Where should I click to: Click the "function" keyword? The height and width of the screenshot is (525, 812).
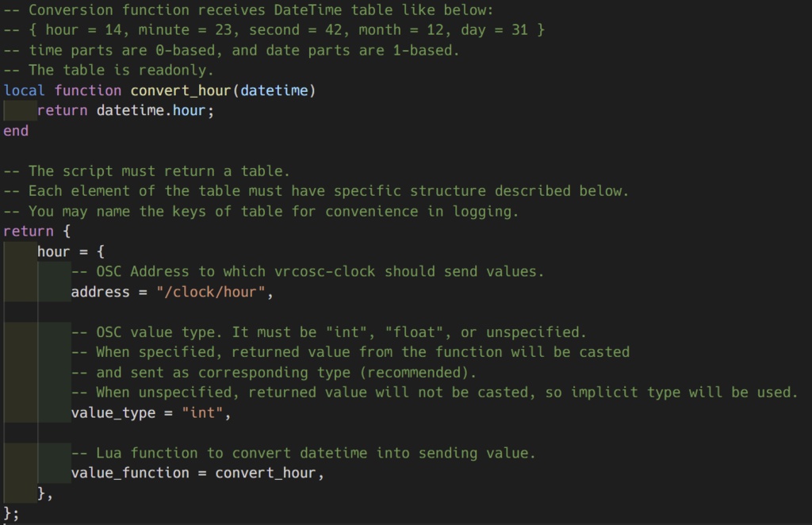[88, 90]
